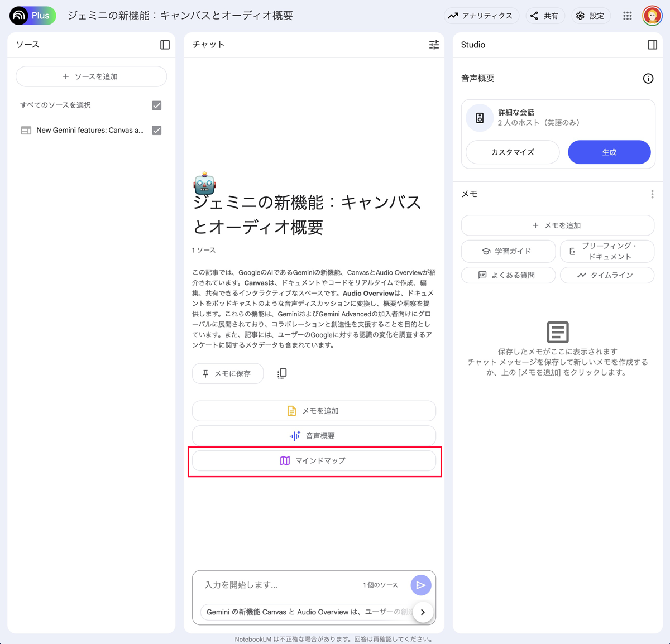Collapse the ソース panel

pos(165,45)
